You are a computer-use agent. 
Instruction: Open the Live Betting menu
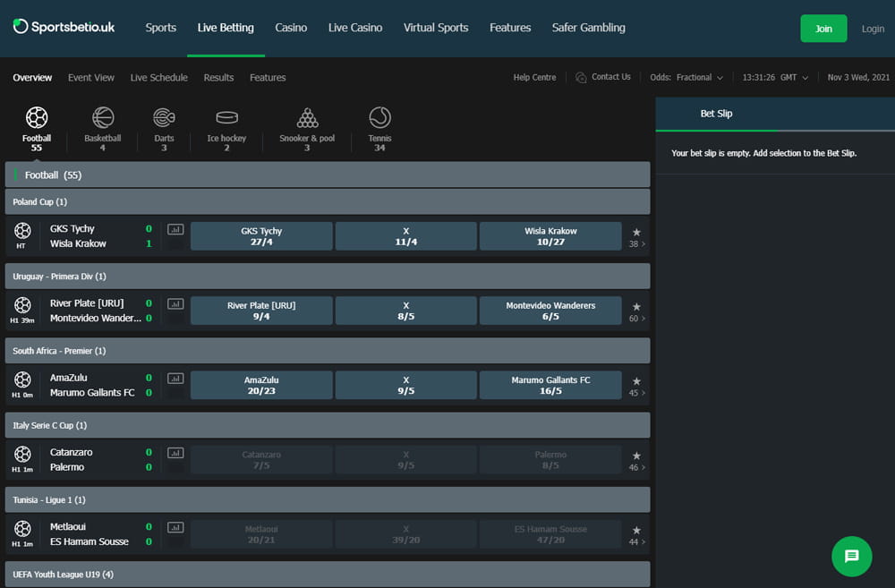[226, 28]
